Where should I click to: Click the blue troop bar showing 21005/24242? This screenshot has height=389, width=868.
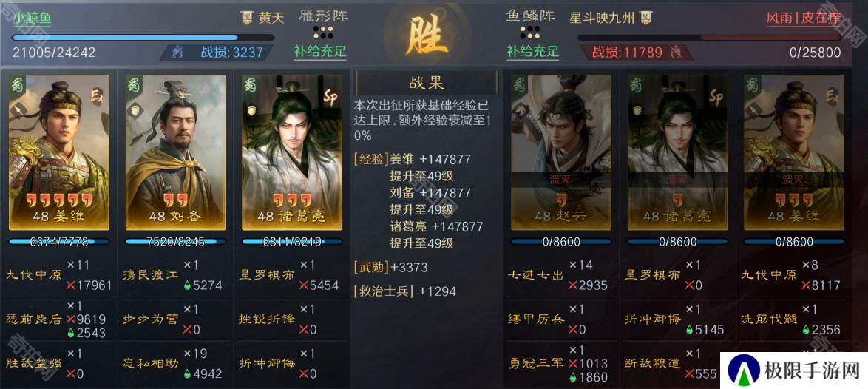(143, 38)
